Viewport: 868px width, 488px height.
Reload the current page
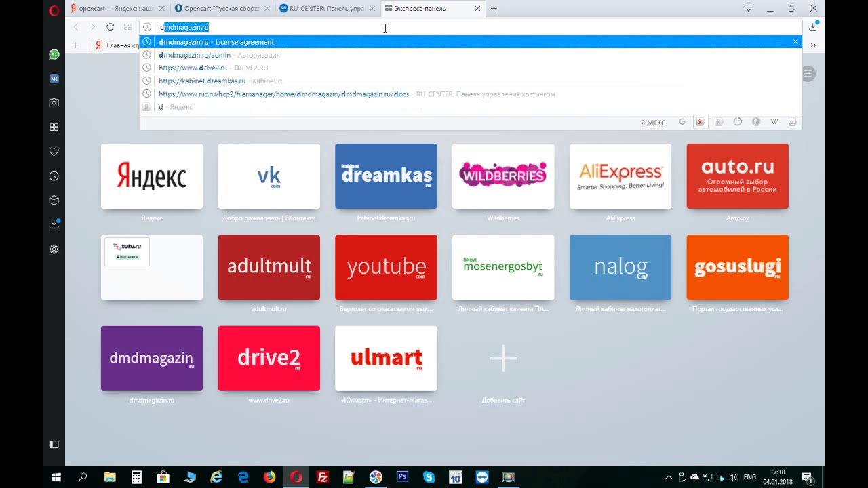(110, 27)
